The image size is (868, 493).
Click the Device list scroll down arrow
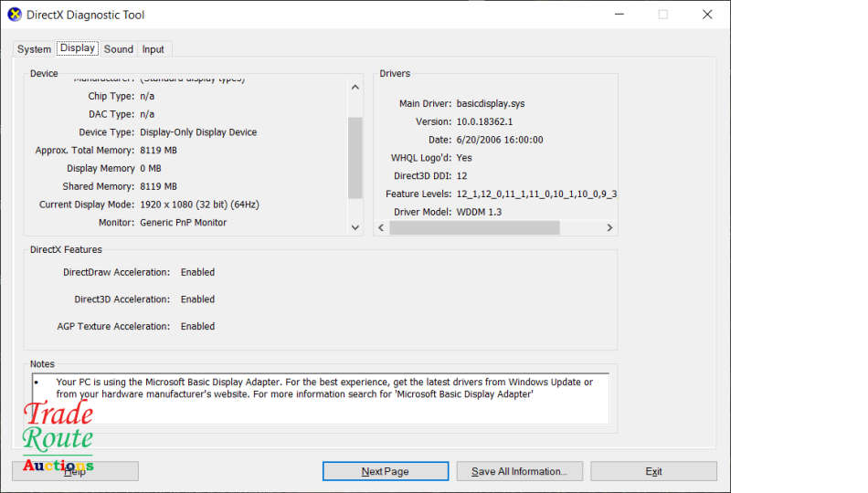[355, 227]
